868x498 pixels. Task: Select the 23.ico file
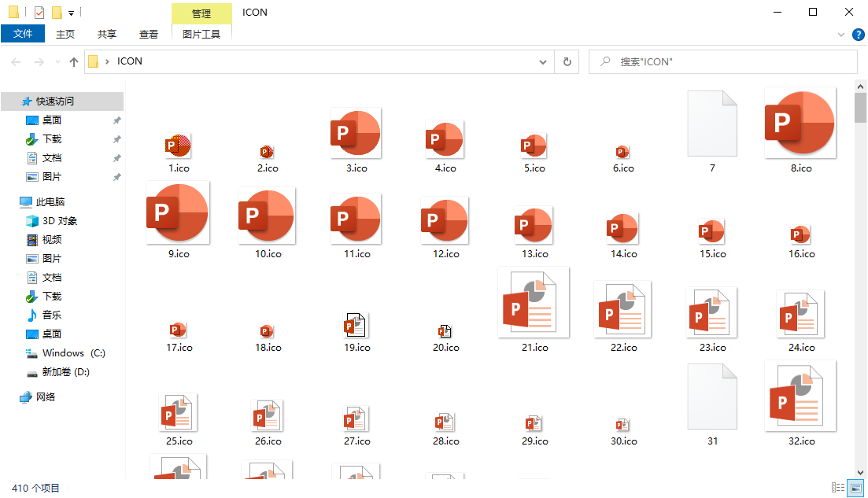click(712, 312)
